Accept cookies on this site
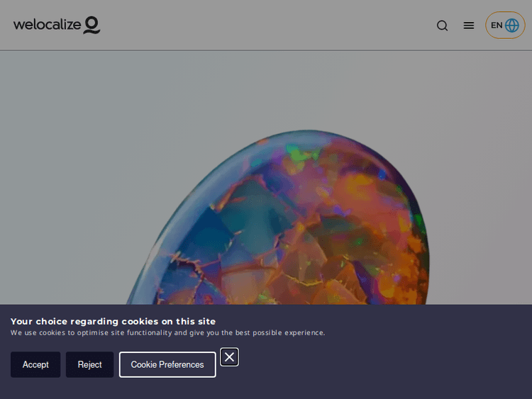Screen dimensions: 532x399 click(x=35, y=364)
